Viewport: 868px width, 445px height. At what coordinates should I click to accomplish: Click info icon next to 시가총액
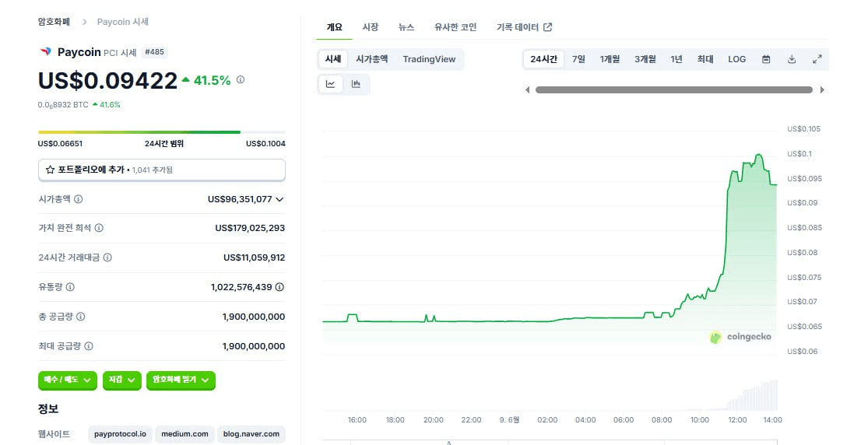[79, 199]
